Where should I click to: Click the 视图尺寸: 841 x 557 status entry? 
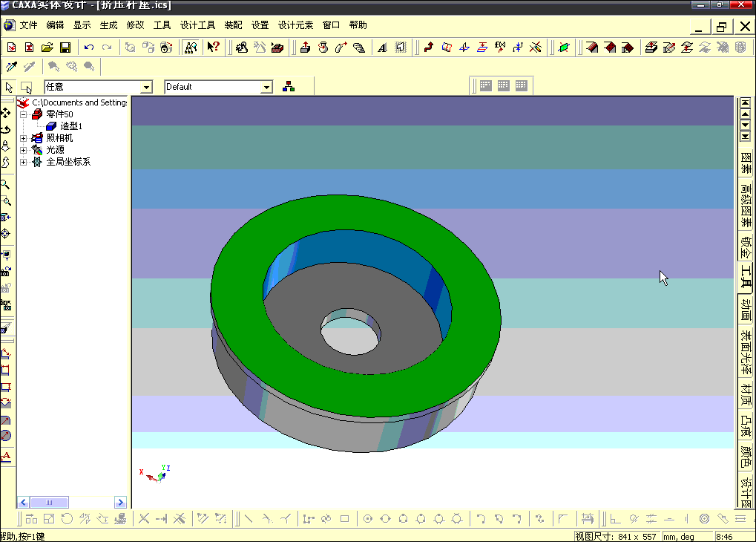(x=616, y=537)
